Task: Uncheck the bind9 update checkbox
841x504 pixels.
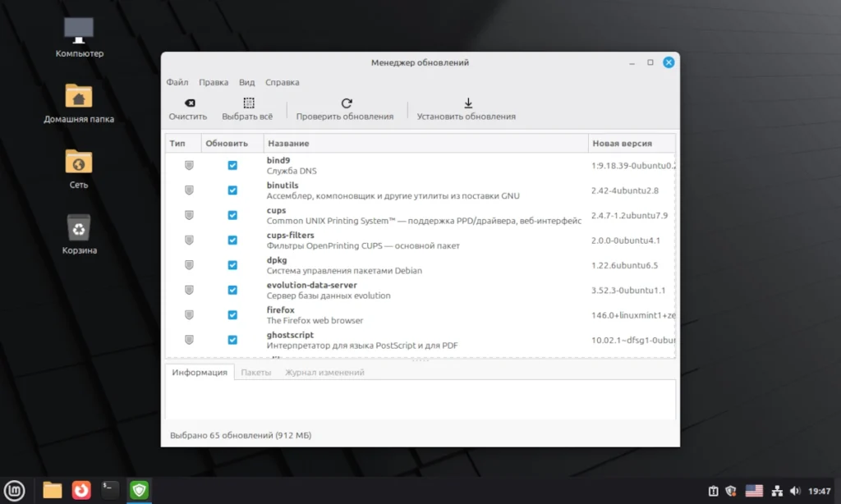Action: [x=232, y=165]
